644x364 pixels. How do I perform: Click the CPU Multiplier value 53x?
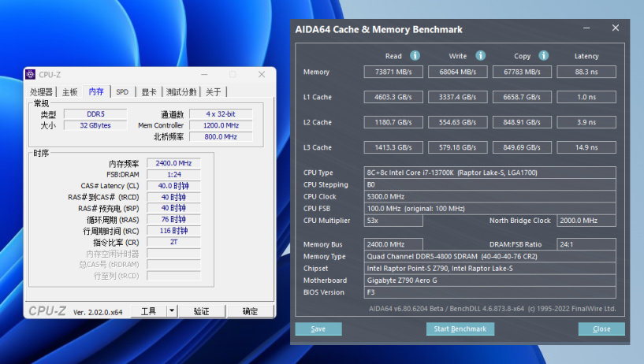click(x=393, y=221)
